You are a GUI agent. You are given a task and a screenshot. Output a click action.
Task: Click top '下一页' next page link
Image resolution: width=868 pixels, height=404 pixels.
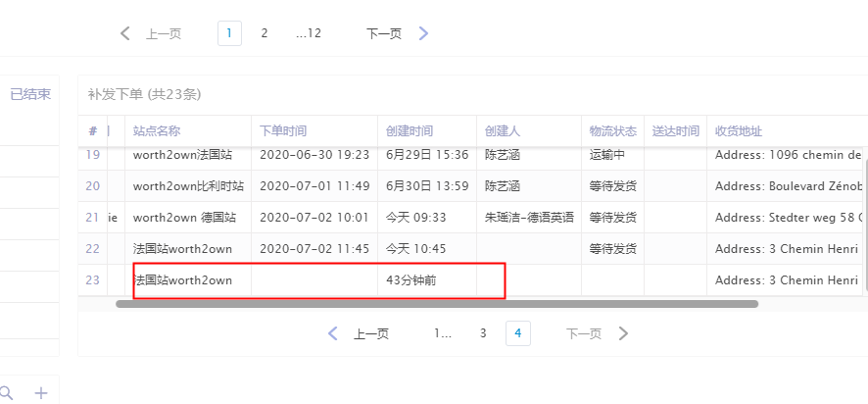pyautogui.click(x=384, y=33)
